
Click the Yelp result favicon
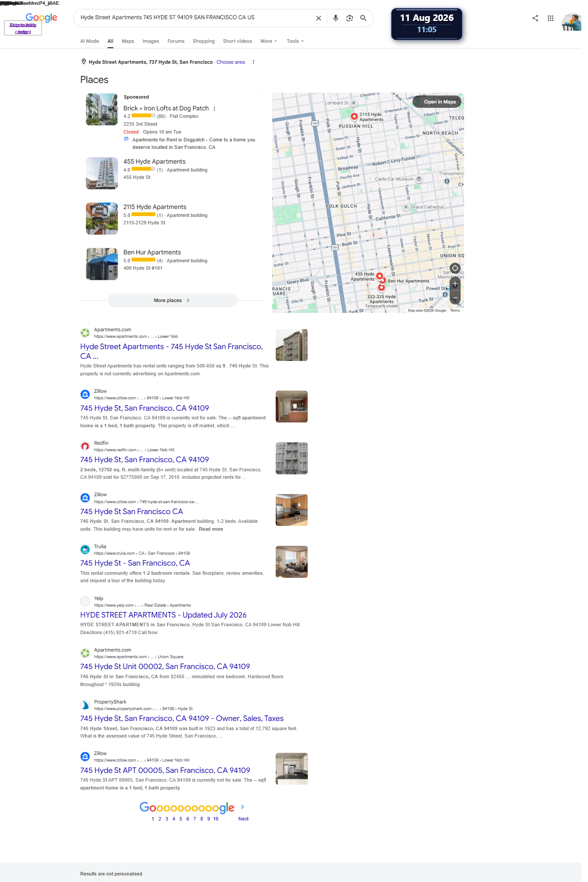coord(85,601)
